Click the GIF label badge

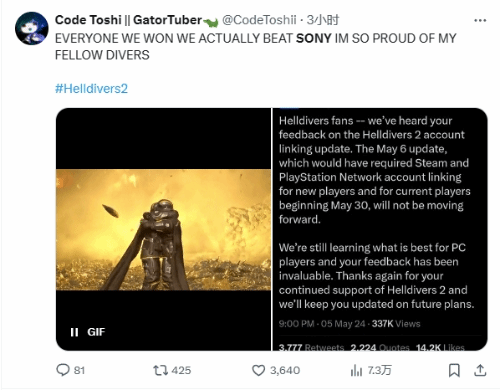[x=96, y=332]
